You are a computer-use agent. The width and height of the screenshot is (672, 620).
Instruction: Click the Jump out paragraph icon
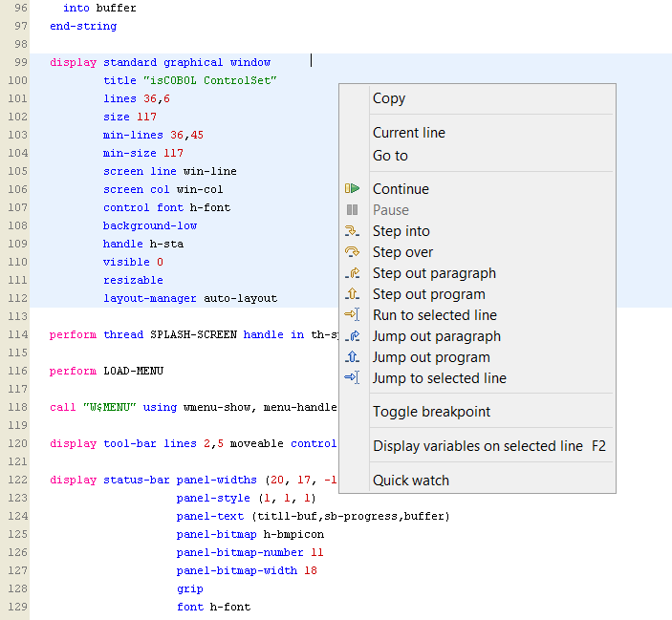coord(352,336)
